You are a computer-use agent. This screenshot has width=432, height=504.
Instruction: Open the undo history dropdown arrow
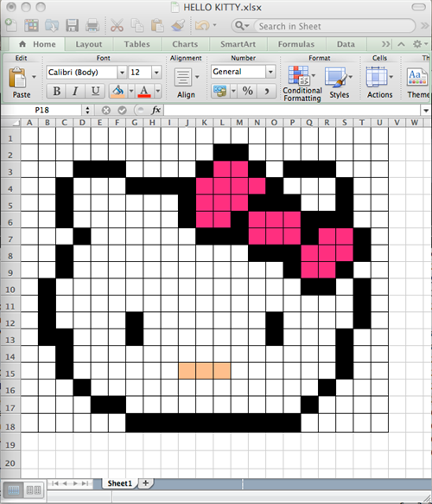click(x=214, y=25)
